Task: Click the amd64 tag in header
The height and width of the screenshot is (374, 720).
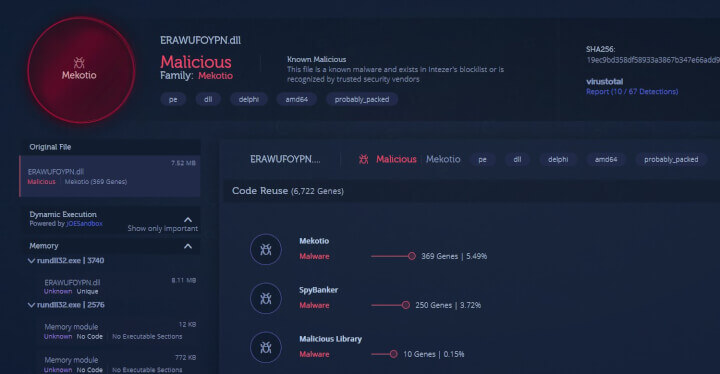Action: tap(297, 99)
